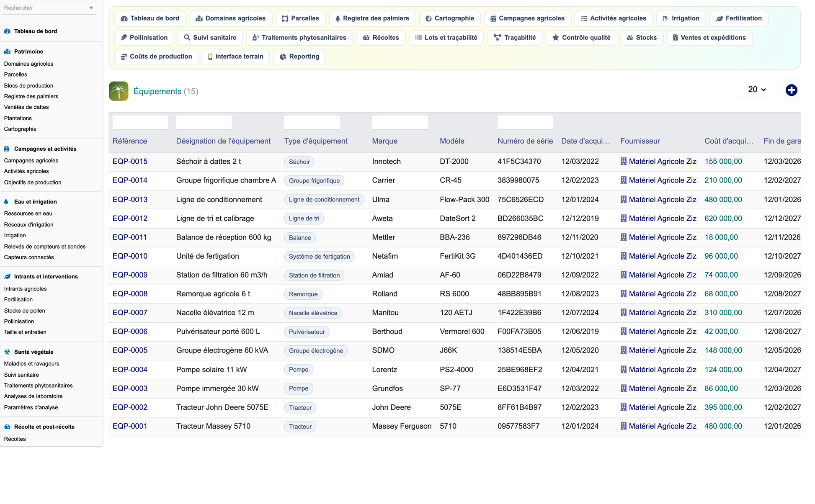This screenshot has width=815, height=504.
Task: Go to Capteurs connectés in sidebar
Action: (29, 257)
